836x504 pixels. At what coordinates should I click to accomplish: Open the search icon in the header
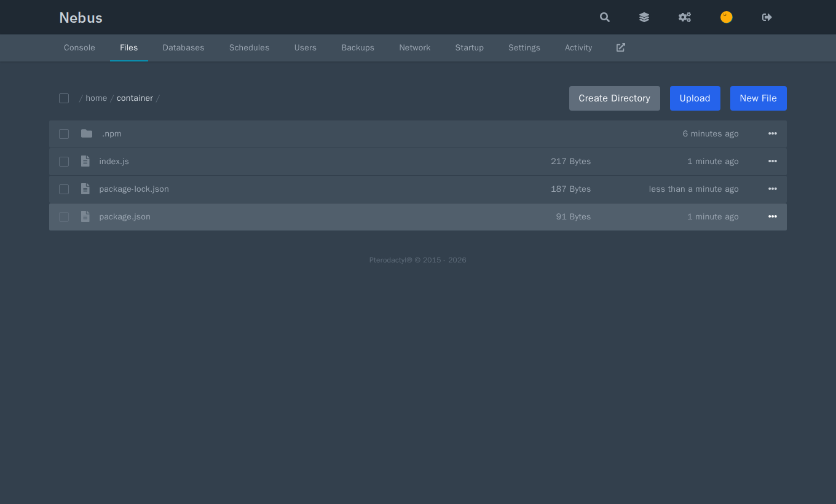point(605,17)
